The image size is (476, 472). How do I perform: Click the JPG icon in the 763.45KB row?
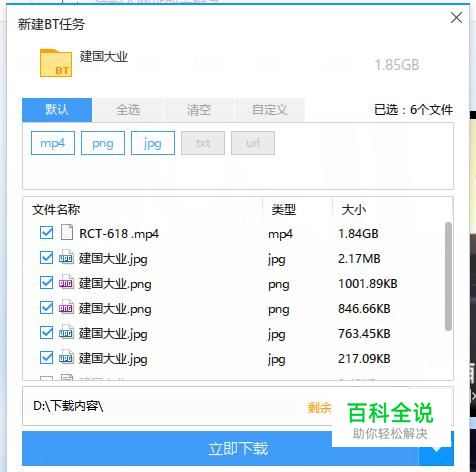pyautogui.click(x=66, y=332)
